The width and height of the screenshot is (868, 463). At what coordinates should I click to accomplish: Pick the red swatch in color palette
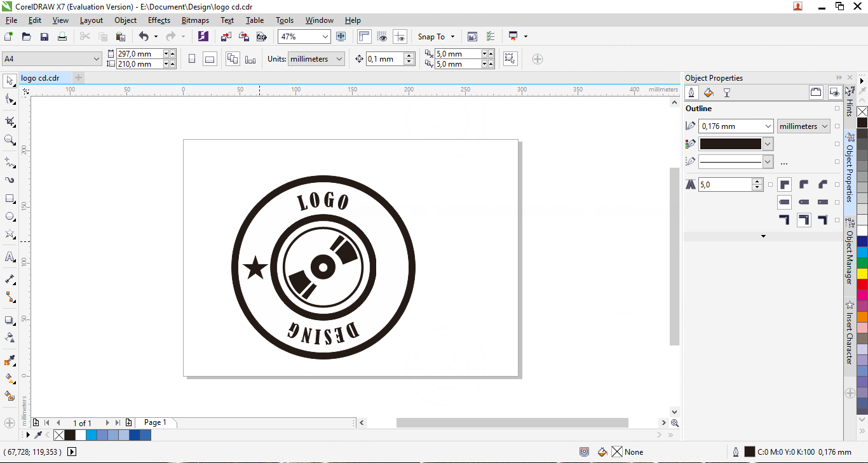pos(862,284)
